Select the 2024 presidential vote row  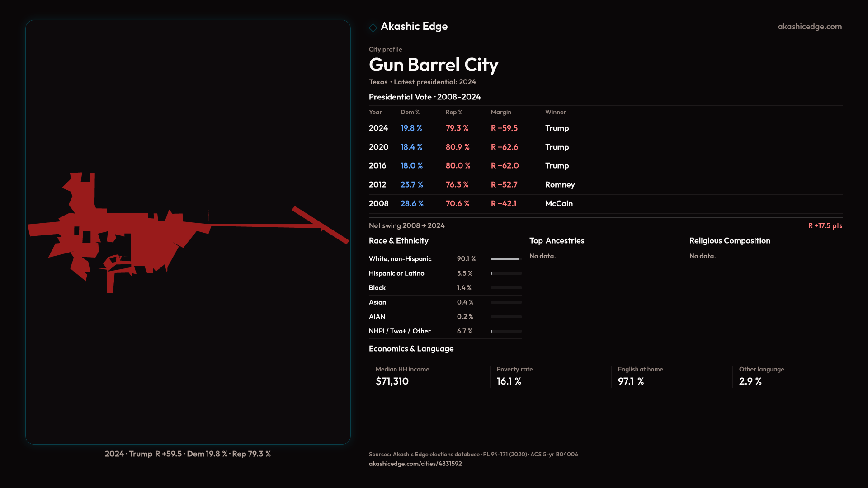pyautogui.click(x=378, y=128)
